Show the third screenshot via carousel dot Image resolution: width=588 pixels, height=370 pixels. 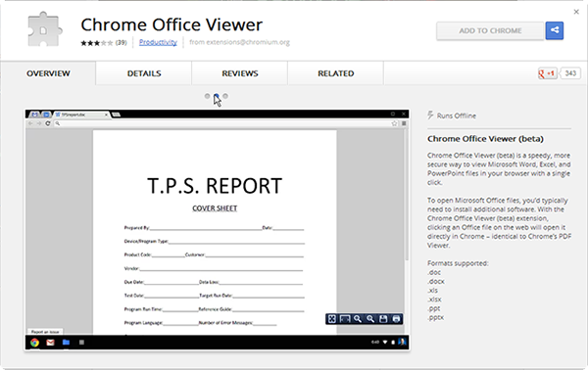pyautogui.click(x=225, y=96)
